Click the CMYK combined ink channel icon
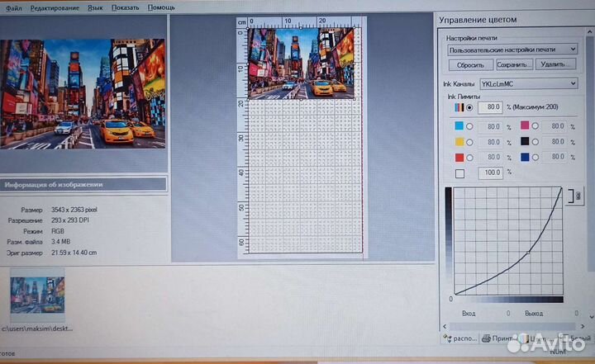Viewport: 595px width, 364px height. (458, 107)
